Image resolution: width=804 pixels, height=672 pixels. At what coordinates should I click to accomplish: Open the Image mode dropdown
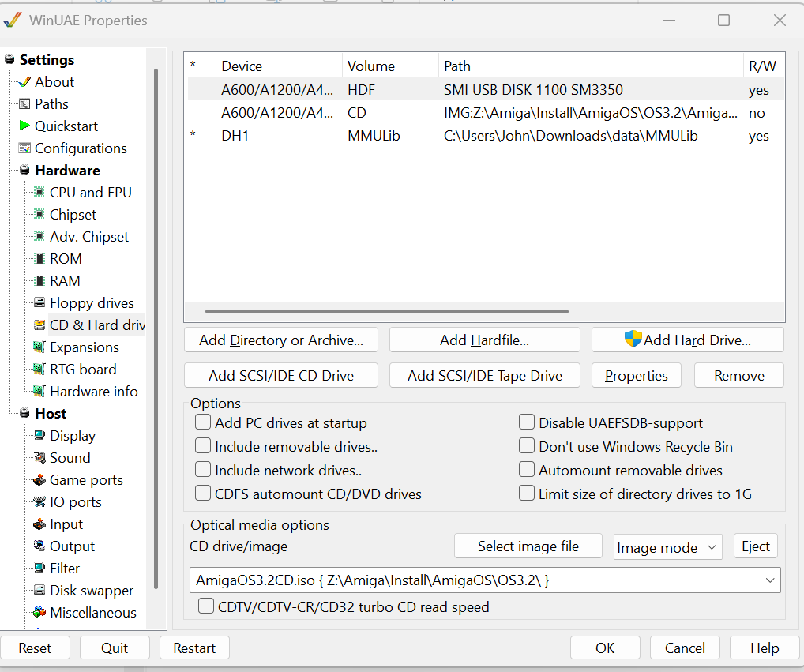click(x=667, y=547)
